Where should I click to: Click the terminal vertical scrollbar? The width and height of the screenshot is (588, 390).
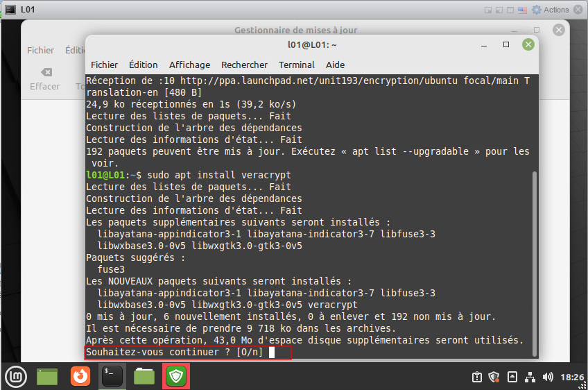click(x=533, y=264)
